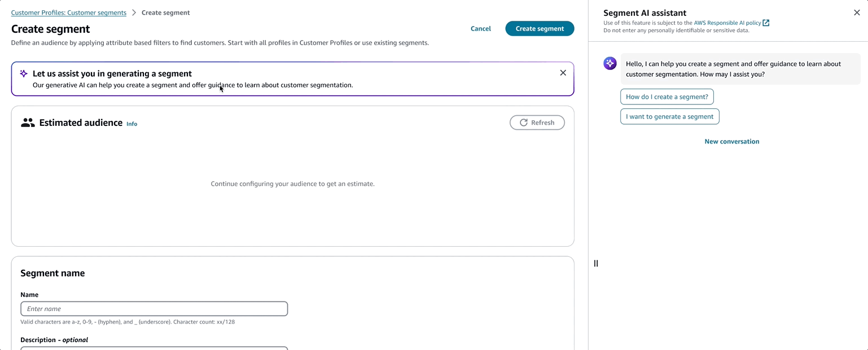This screenshot has height=350, width=868.
Task: Open the AWS Responsible AI policy link
Action: coord(727,23)
